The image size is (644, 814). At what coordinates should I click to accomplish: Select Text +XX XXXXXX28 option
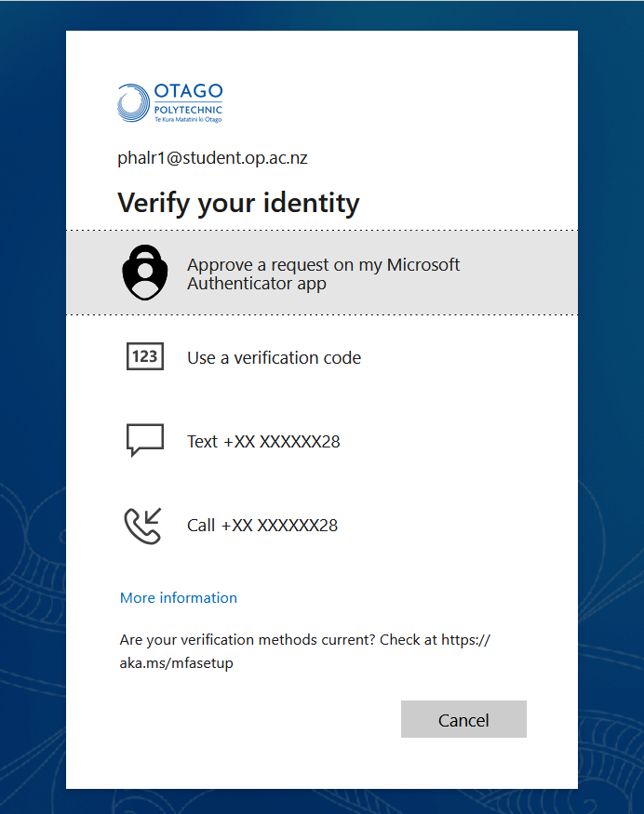(263, 441)
